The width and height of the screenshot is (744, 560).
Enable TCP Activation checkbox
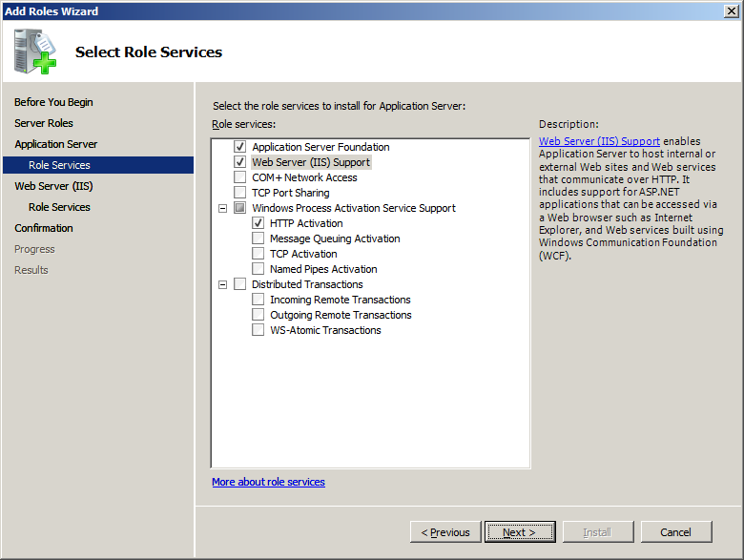tap(258, 254)
